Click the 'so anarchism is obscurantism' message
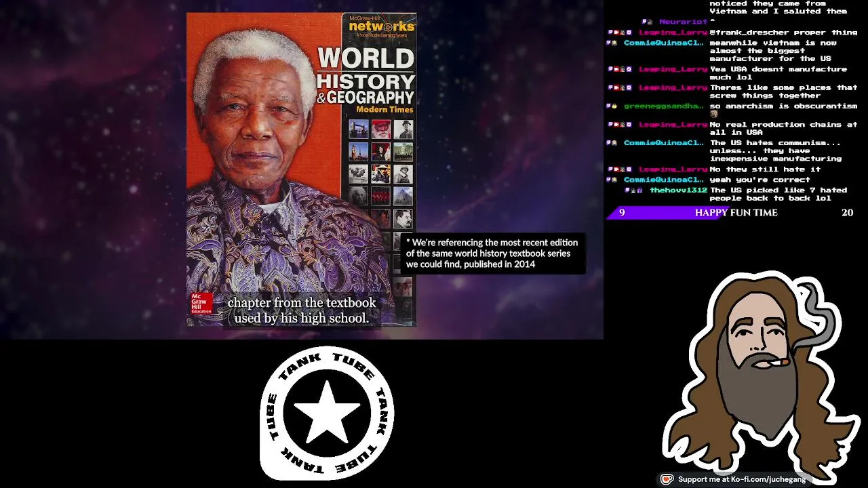This screenshot has height=488, width=868. (783, 106)
